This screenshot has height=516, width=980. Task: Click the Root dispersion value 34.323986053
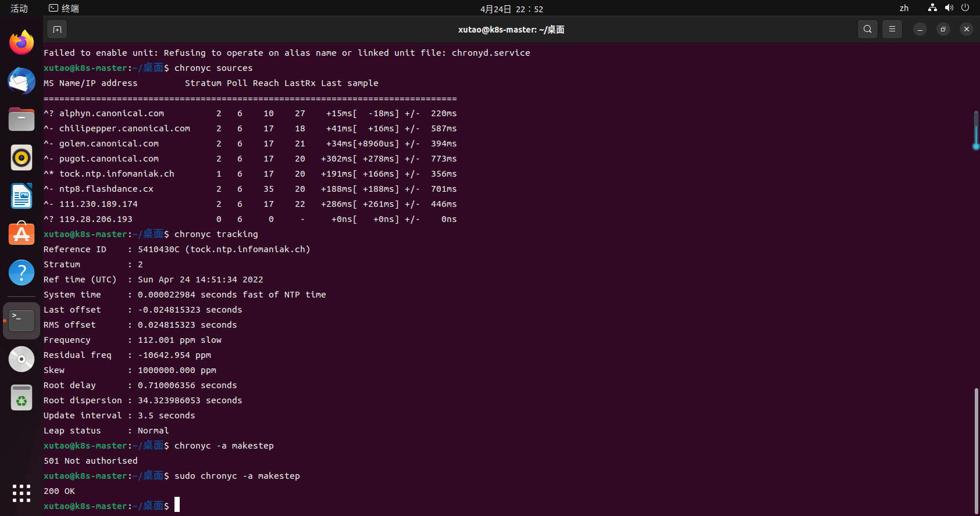169,400
